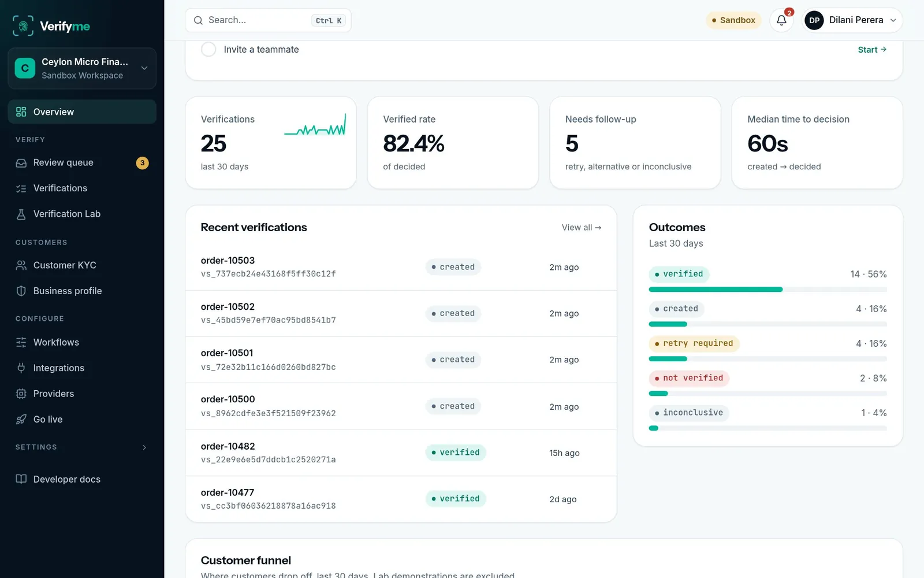Click the Providers chip icon
The image size is (924, 578).
pyautogui.click(x=21, y=394)
